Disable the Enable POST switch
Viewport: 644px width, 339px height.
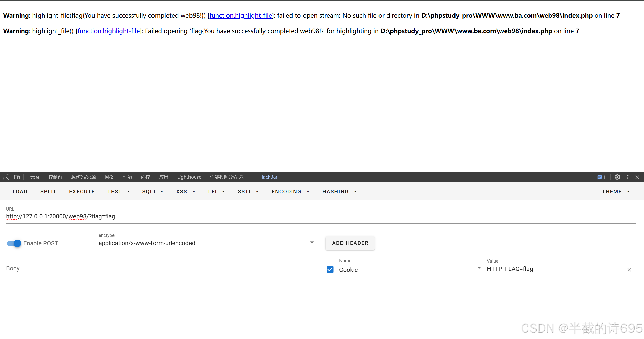[14, 243]
